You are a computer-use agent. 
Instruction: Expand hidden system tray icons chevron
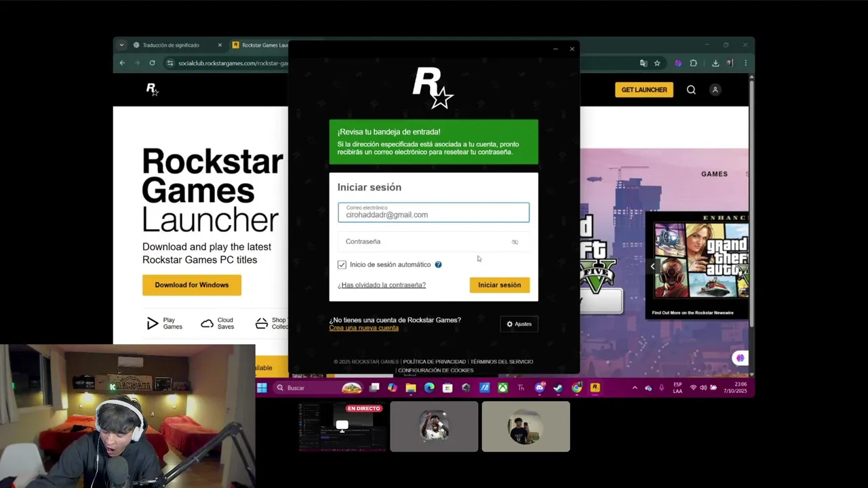point(635,388)
